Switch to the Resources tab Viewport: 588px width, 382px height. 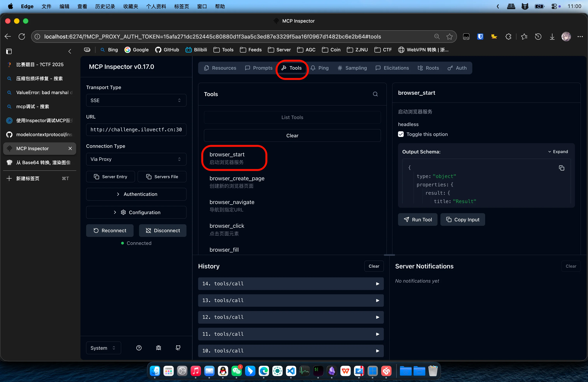[x=220, y=68]
